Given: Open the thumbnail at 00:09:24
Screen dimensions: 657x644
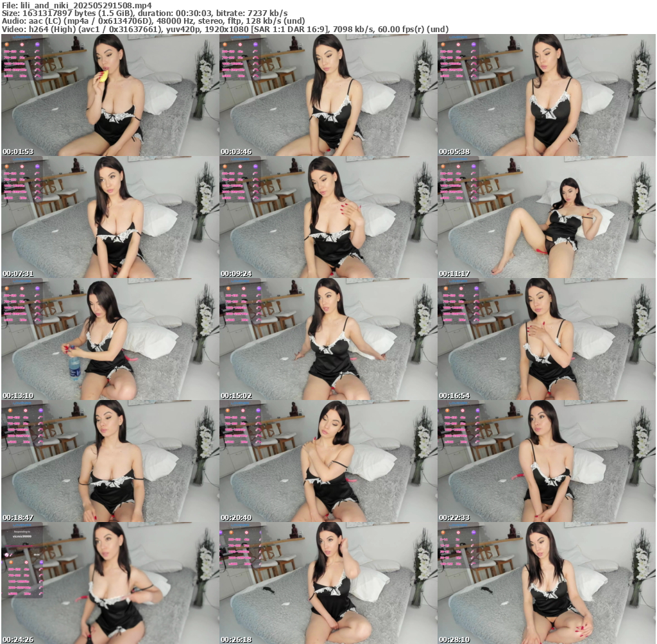Looking at the screenshot, I should click(328, 217).
